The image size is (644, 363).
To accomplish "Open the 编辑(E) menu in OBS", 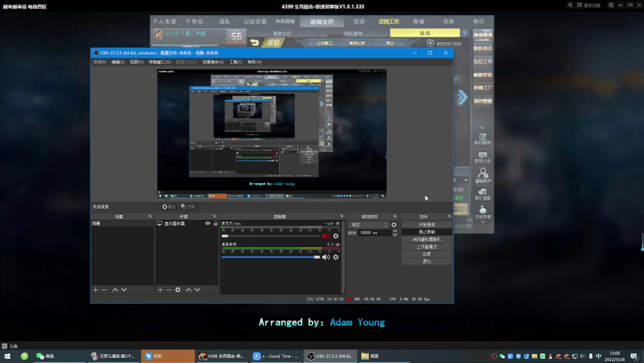I will click(x=118, y=62).
